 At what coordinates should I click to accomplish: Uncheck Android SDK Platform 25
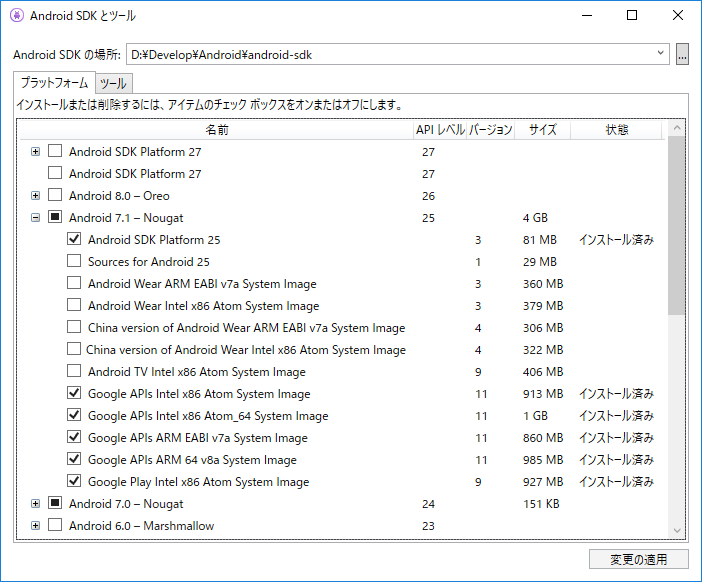[74, 239]
